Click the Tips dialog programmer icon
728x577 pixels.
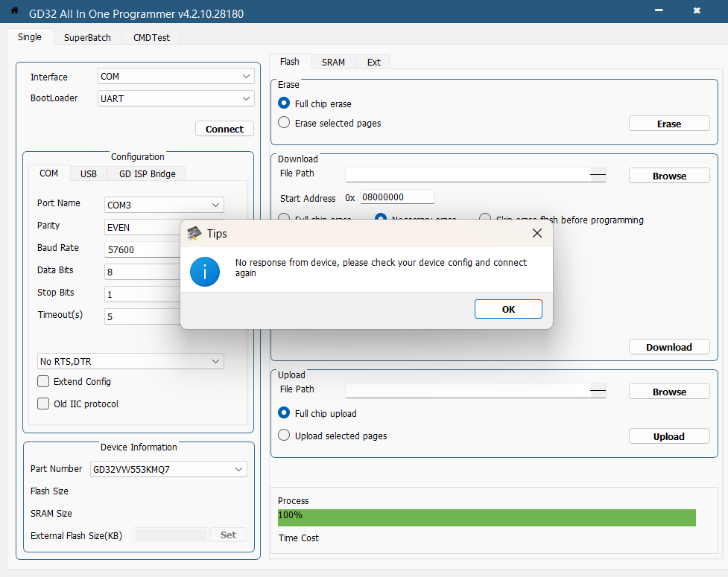click(194, 233)
